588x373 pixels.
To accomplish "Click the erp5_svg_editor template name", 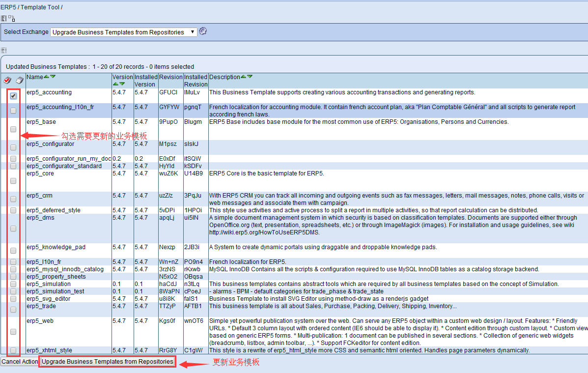I will [48, 299].
